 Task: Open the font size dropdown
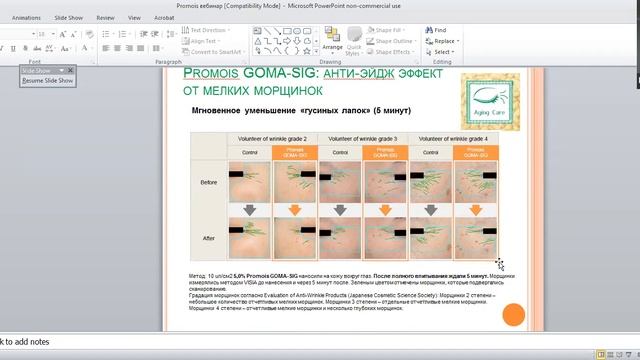(x=53, y=34)
